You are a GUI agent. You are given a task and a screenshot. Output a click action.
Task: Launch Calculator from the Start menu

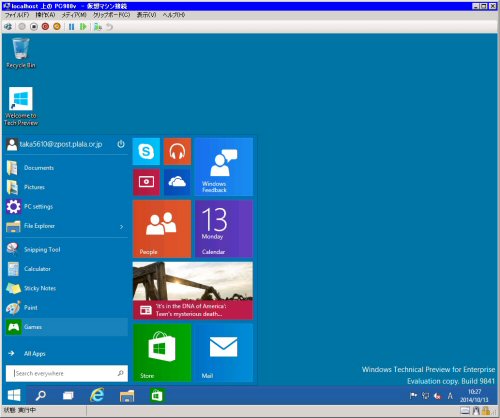[x=67, y=269]
